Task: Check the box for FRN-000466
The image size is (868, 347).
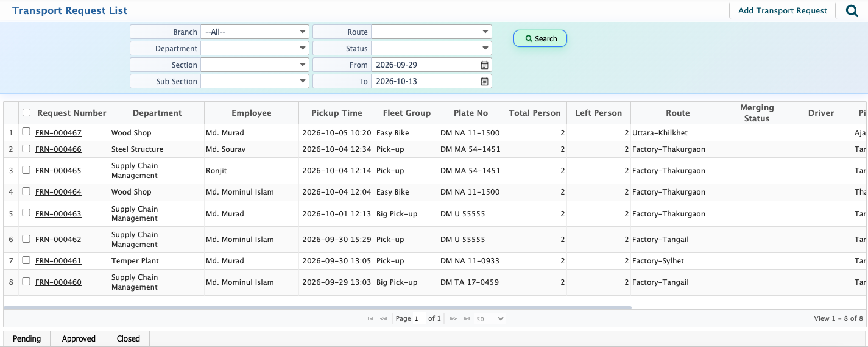Action: pos(26,148)
